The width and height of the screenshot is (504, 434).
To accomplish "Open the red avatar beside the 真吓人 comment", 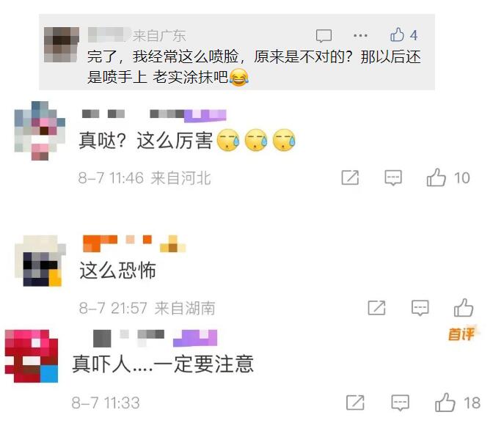I will coord(31,356).
